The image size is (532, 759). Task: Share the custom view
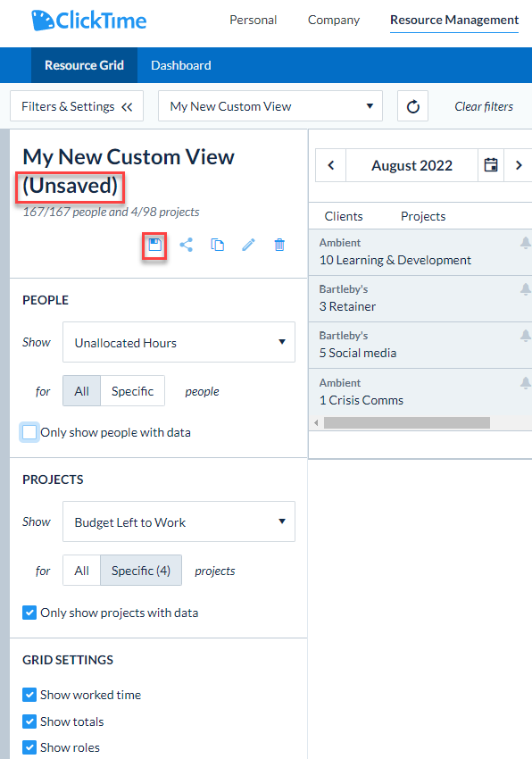[187, 245]
